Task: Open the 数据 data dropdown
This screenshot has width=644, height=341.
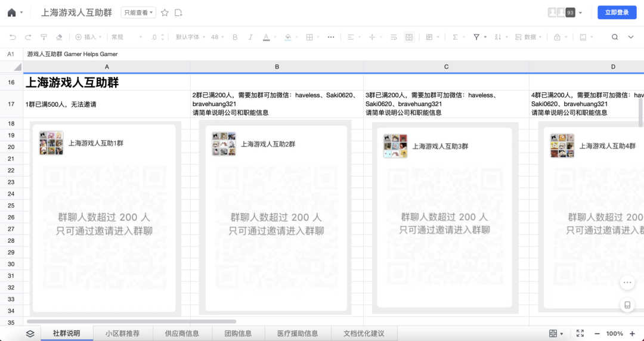Action: pyautogui.click(x=528, y=37)
